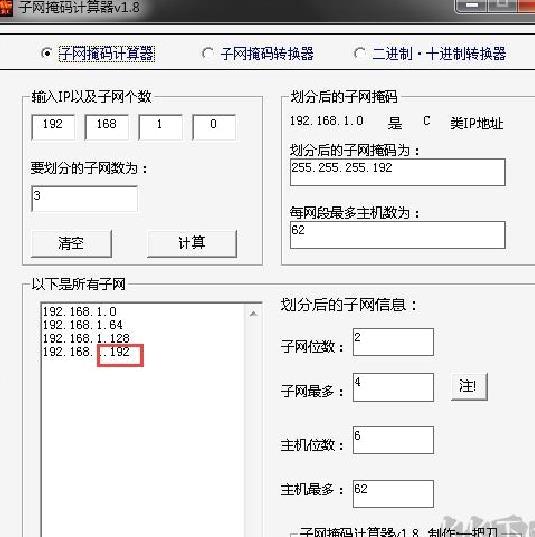Click the 计算 calculate button
The width and height of the screenshot is (535, 537).
[x=192, y=243]
